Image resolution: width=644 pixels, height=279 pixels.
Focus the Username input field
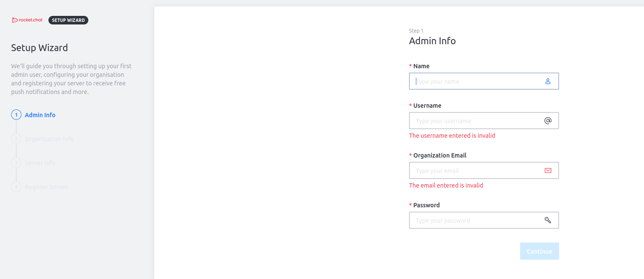tap(476, 121)
